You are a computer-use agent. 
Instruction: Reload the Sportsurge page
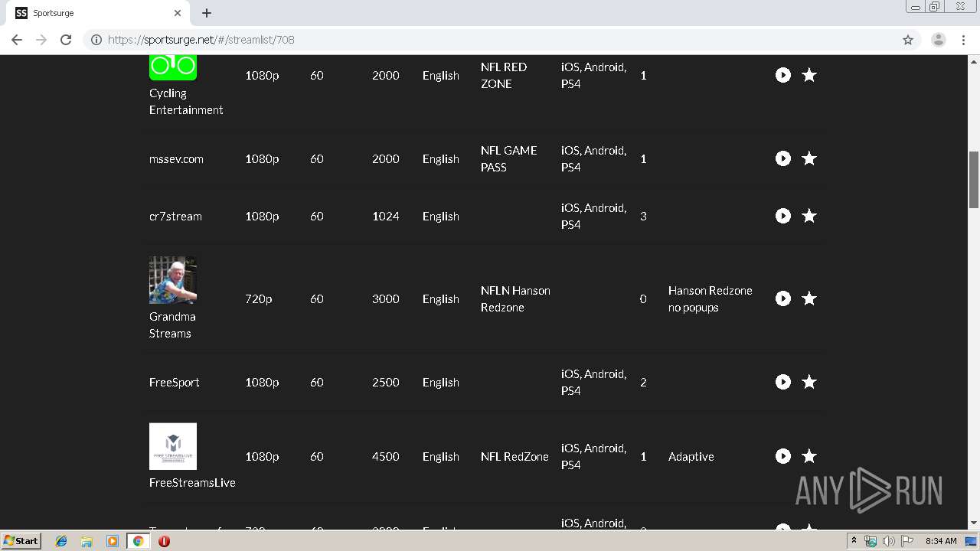tap(66, 40)
